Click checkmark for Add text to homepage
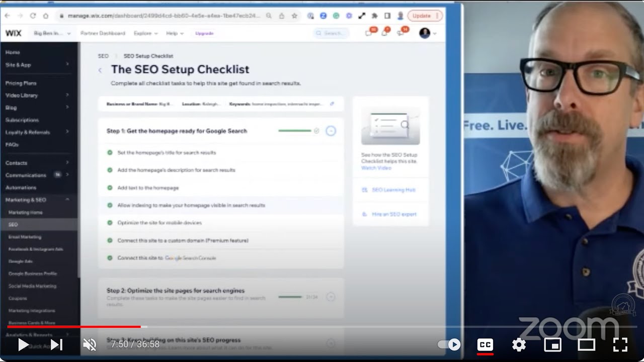Screen dimensions: 644x362 click(110, 188)
